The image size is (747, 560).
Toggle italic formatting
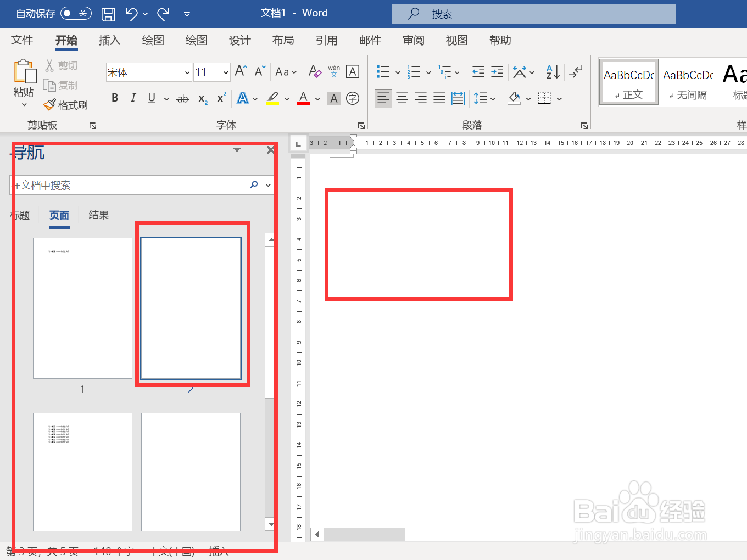coord(133,98)
